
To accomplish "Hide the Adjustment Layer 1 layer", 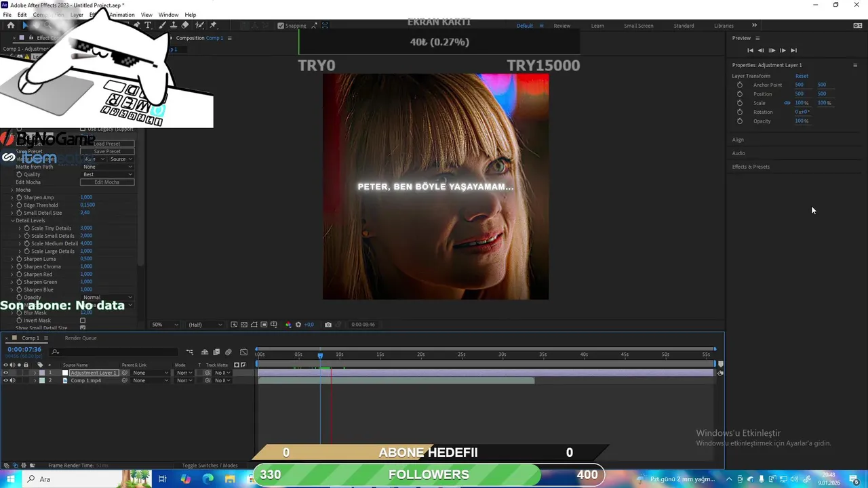I will 5,373.
